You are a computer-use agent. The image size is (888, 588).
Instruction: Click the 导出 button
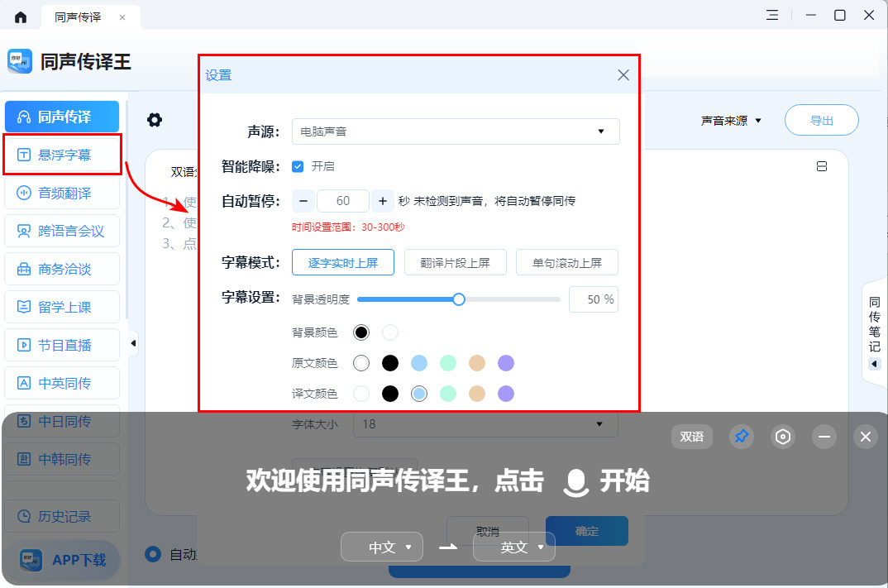pos(821,120)
